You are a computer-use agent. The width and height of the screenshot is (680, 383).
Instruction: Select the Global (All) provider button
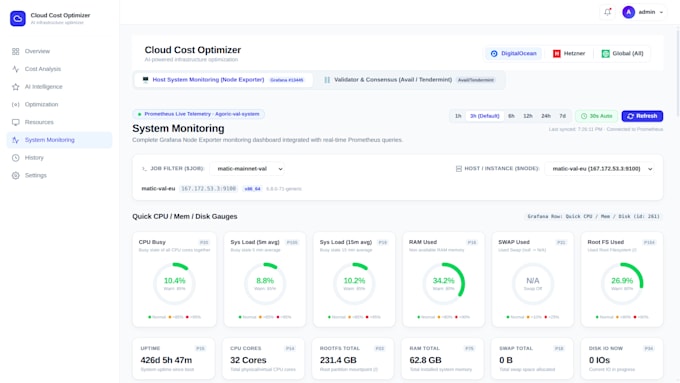622,53
